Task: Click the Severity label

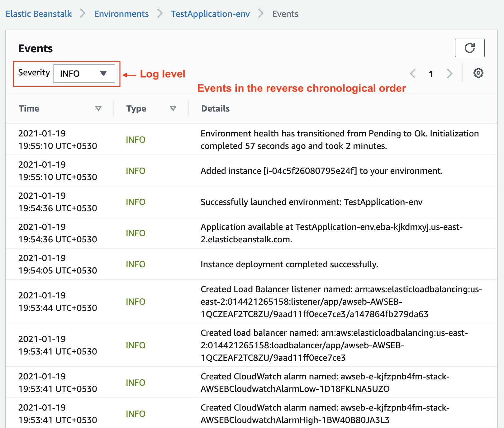Action: (34, 73)
